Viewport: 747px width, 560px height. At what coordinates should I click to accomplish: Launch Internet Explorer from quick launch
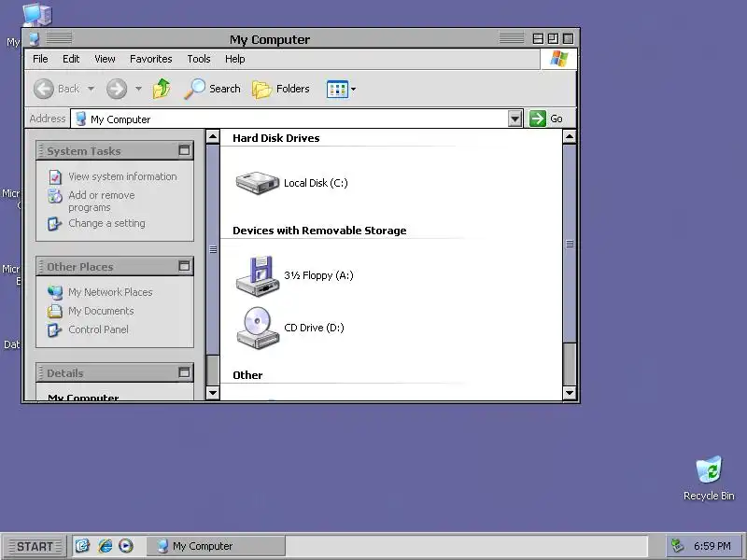click(x=105, y=546)
